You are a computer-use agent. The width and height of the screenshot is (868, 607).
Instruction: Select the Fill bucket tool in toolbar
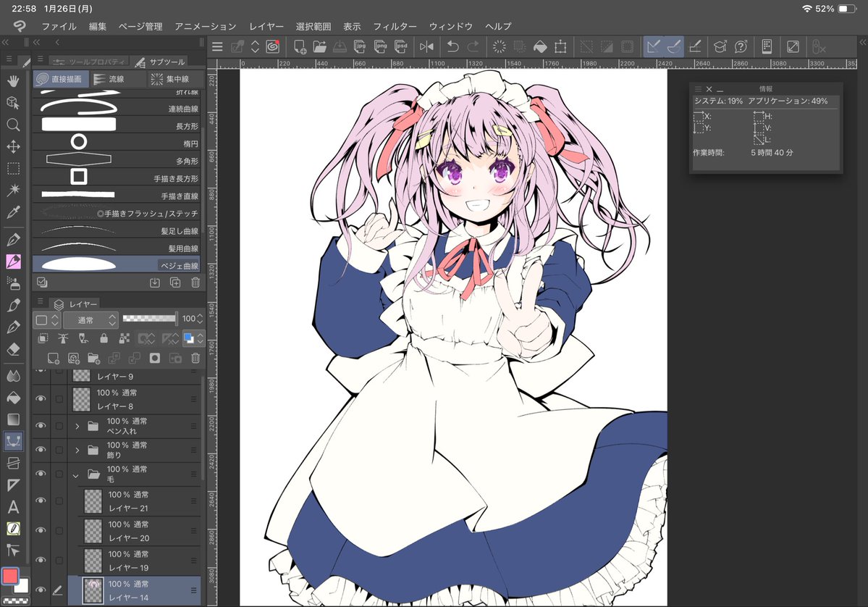click(x=13, y=398)
